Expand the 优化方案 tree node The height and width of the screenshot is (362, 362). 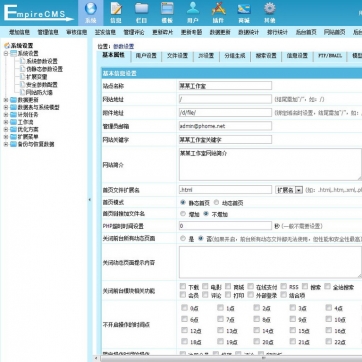pos(6,129)
